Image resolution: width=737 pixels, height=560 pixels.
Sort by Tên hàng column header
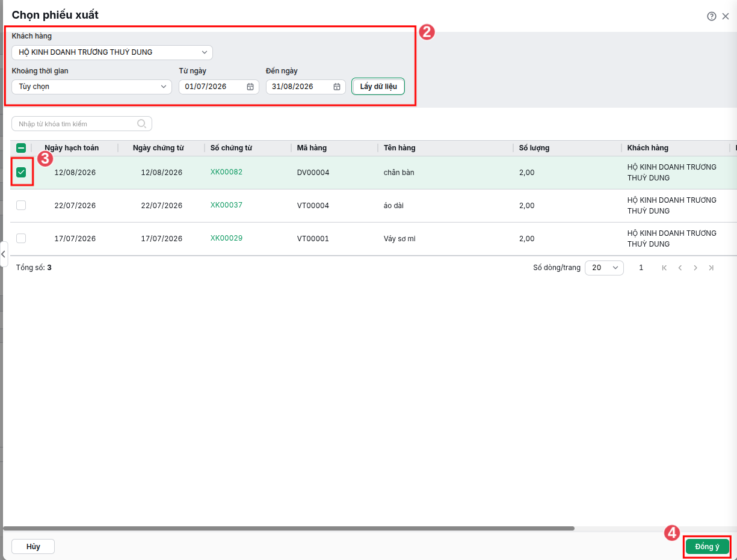click(399, 148)
